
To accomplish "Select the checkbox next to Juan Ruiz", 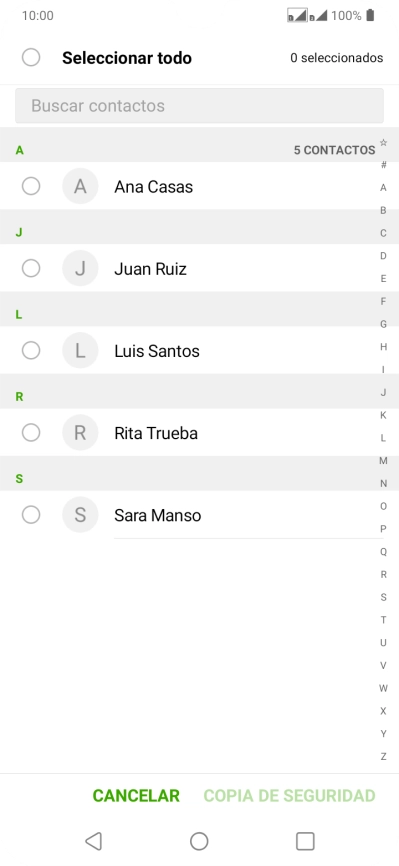I will click(x=31, y=268).
